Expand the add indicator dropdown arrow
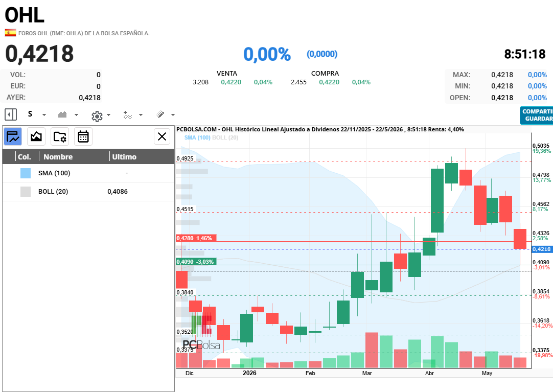Image resolution: width=553 pixels, height=392 pixels. click(x=141, y=115)
